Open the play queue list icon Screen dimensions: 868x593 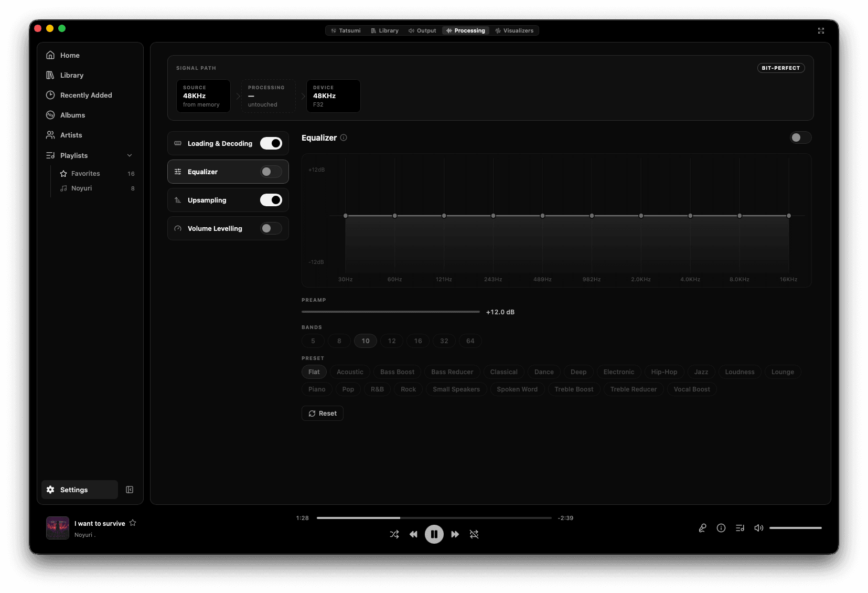point(740,528)
